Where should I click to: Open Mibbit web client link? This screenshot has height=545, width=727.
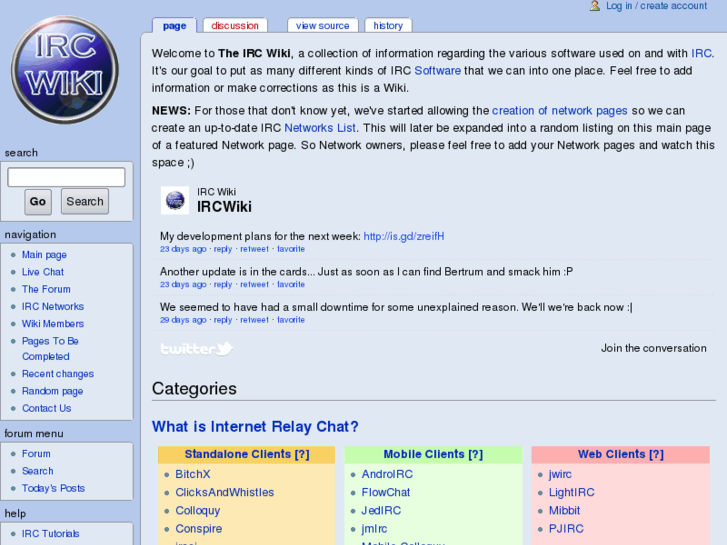[x=564, y=510]
